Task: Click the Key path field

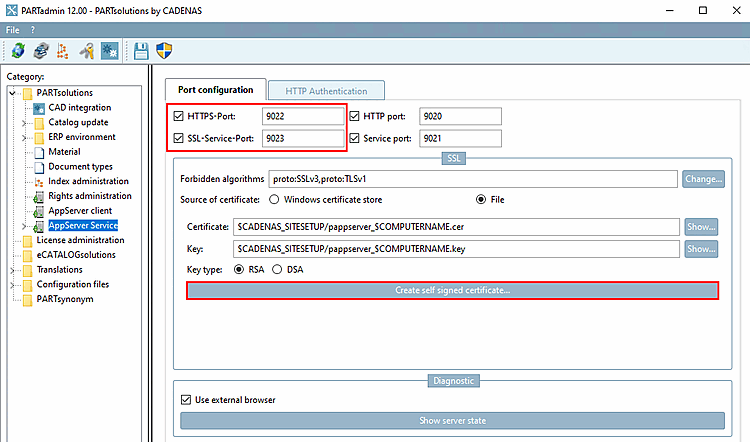Action: [x=456, y=249]
